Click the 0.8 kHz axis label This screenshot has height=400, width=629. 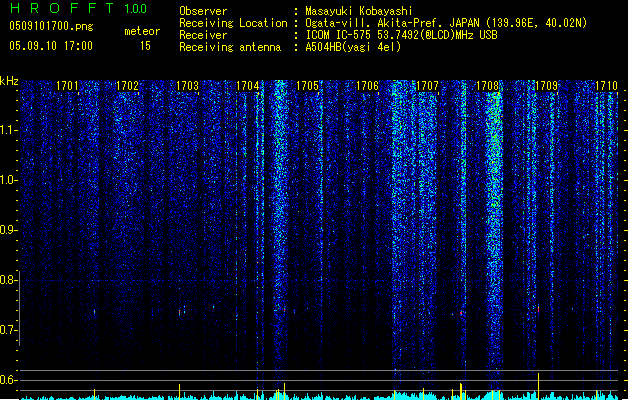point(7,280)
